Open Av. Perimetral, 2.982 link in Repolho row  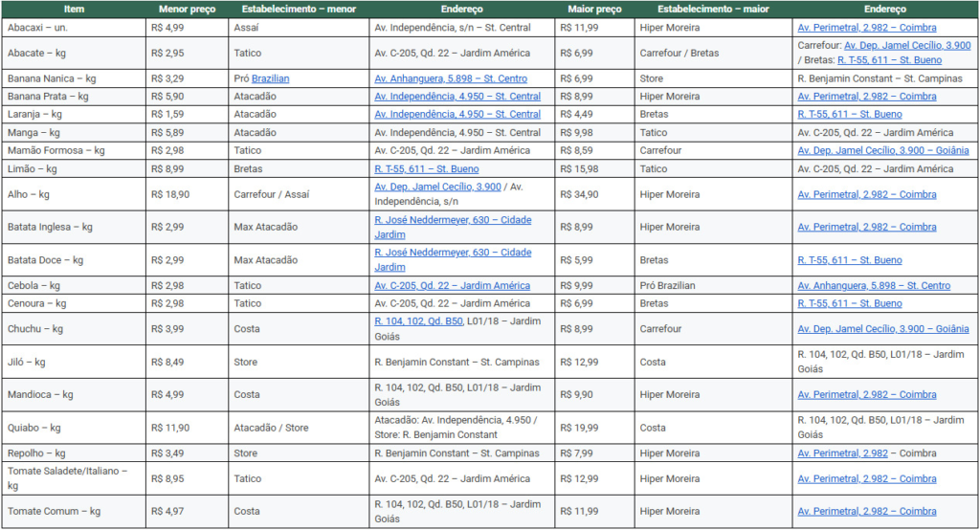pyautogui.click(x=842, y=453)
